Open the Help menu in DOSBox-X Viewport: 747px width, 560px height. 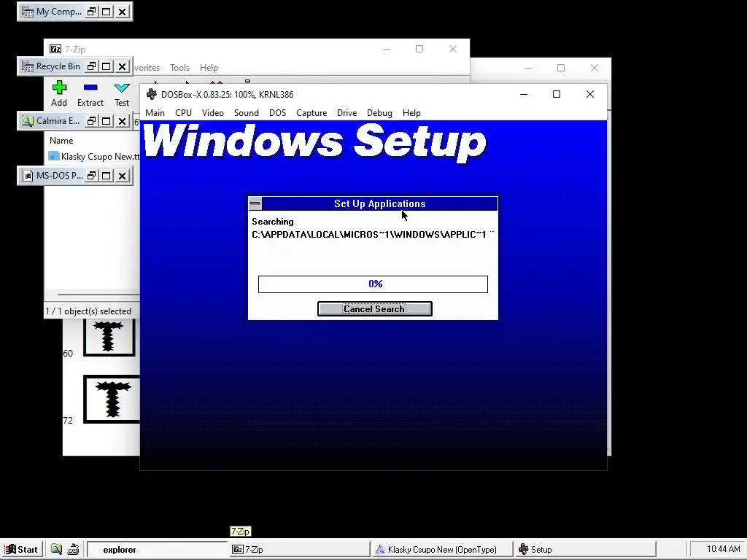411,113
